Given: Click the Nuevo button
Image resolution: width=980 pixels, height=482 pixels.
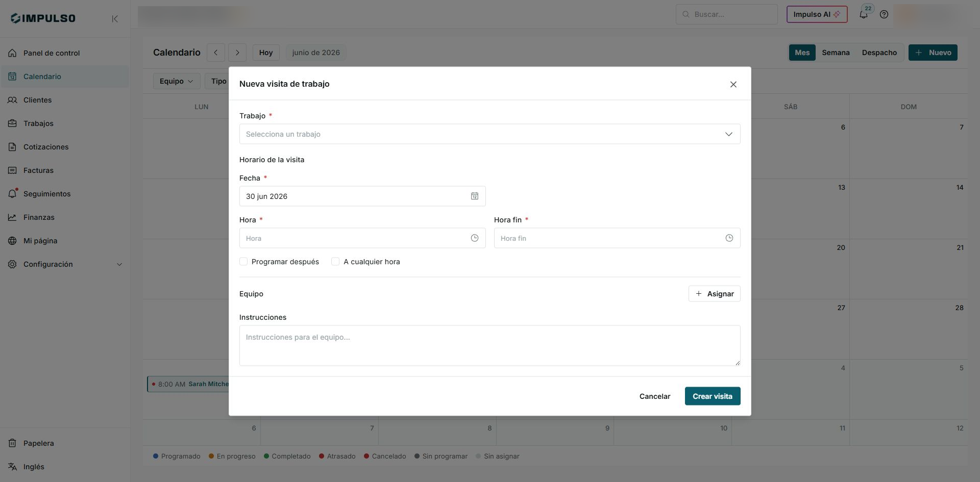Looking at the screenshot, I should (x=933, y=53).
